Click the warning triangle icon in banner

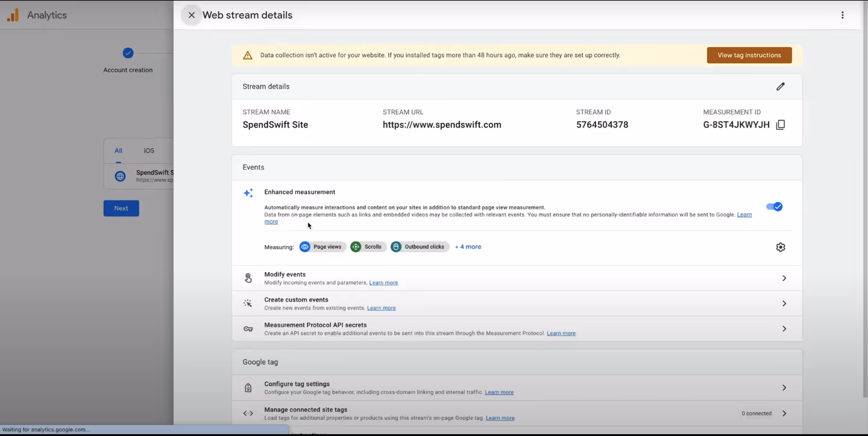click(248, 55)
